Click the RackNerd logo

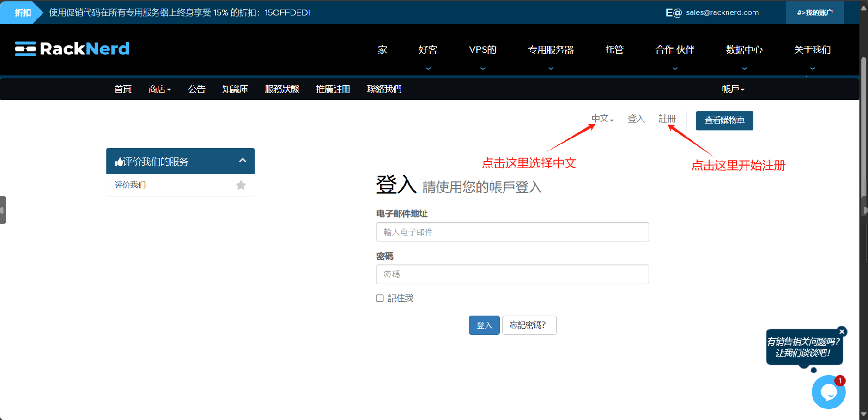[72, 49]
